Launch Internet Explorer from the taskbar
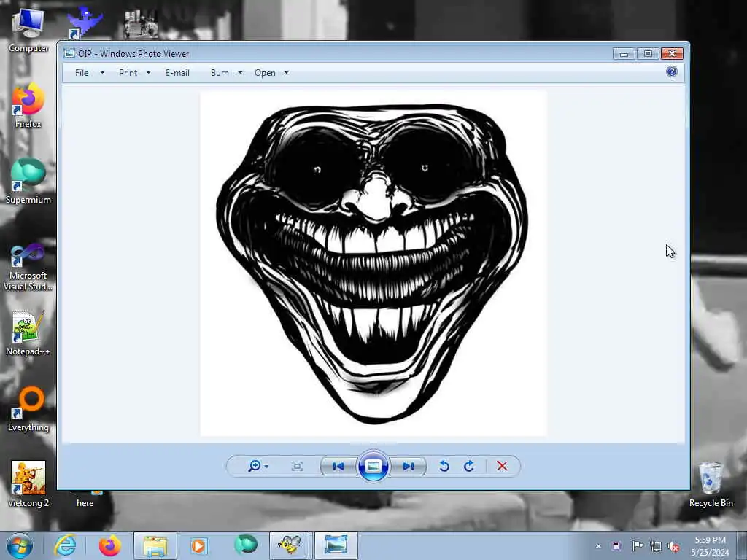747x560 pixels. [65, 545]
